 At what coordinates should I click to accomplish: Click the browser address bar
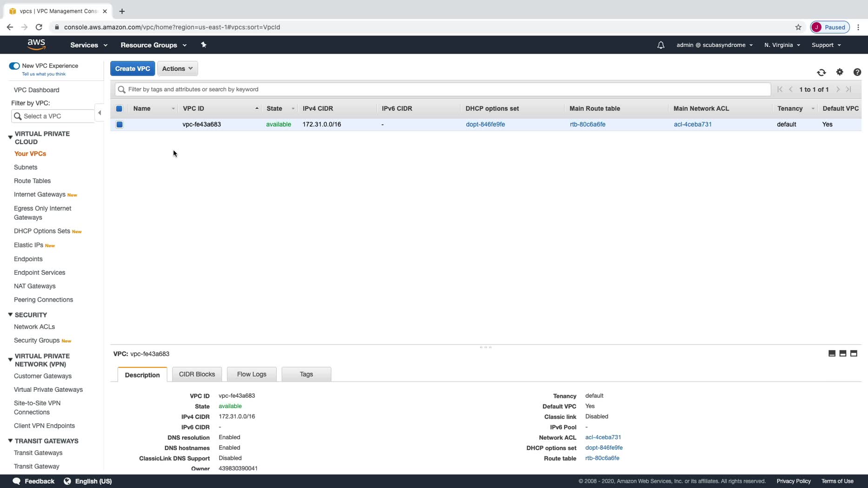(x=419, y=27)
